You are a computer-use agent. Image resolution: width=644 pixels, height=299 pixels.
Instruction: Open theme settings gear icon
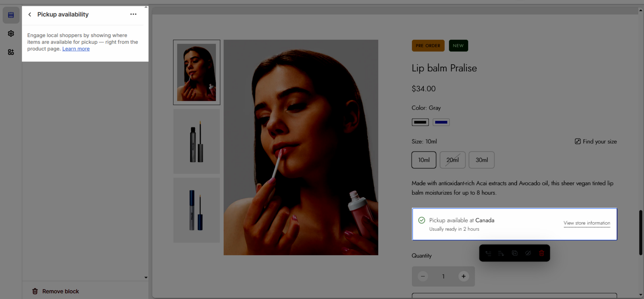11,33
